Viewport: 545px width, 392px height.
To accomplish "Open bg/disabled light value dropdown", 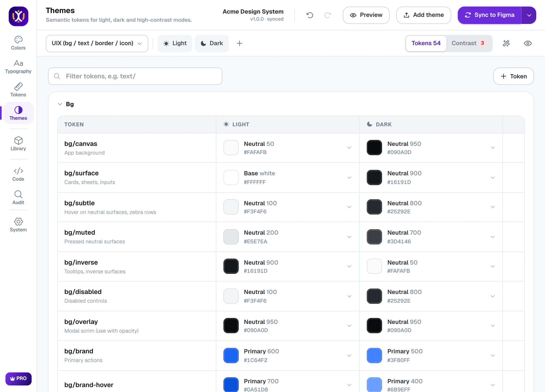I will (x=349, y=296).
